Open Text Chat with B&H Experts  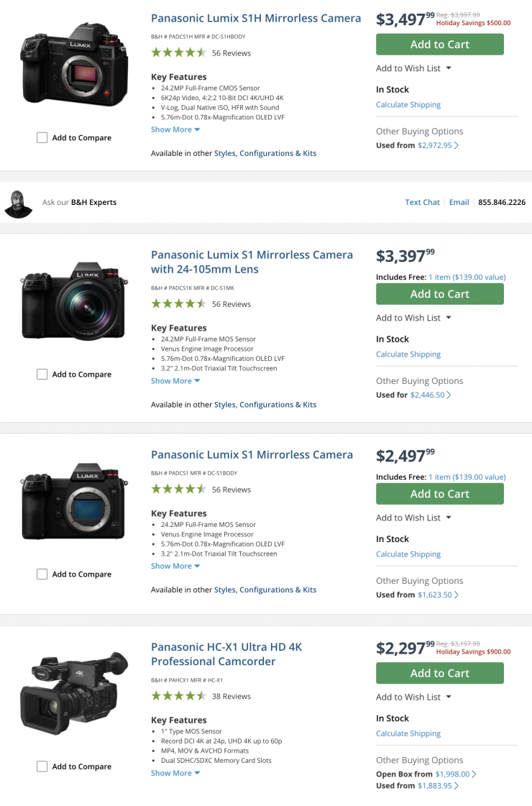[x=422, y=203]
